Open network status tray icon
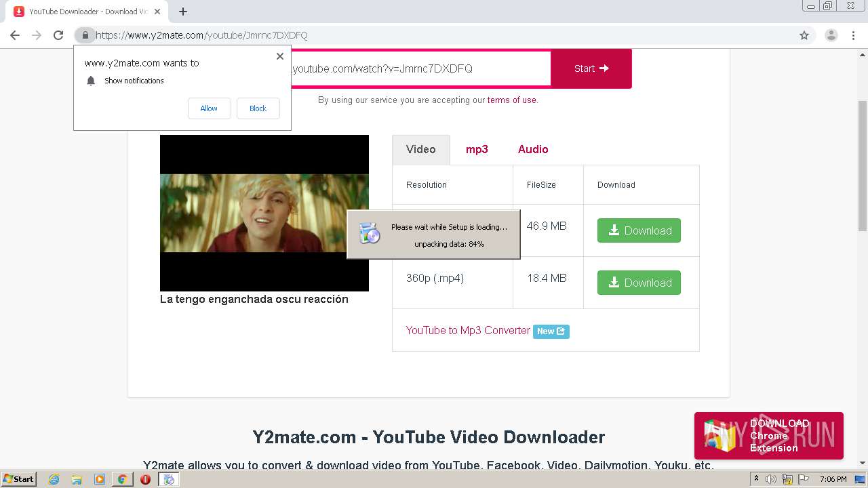The image size is (868, 488). [787, 479]
